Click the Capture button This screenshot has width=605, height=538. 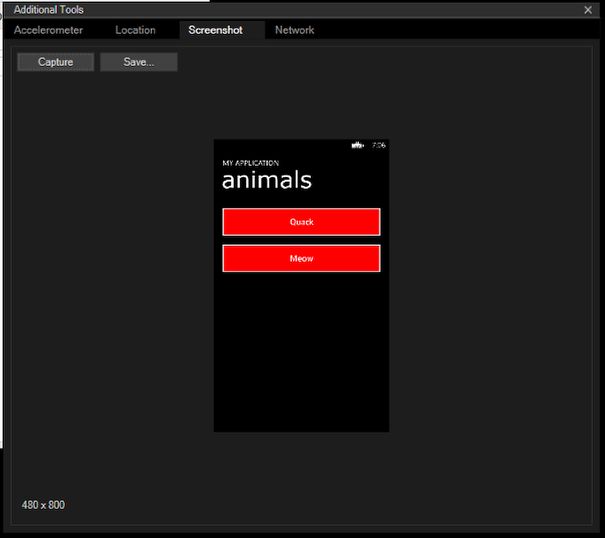(x=56, y=62)
